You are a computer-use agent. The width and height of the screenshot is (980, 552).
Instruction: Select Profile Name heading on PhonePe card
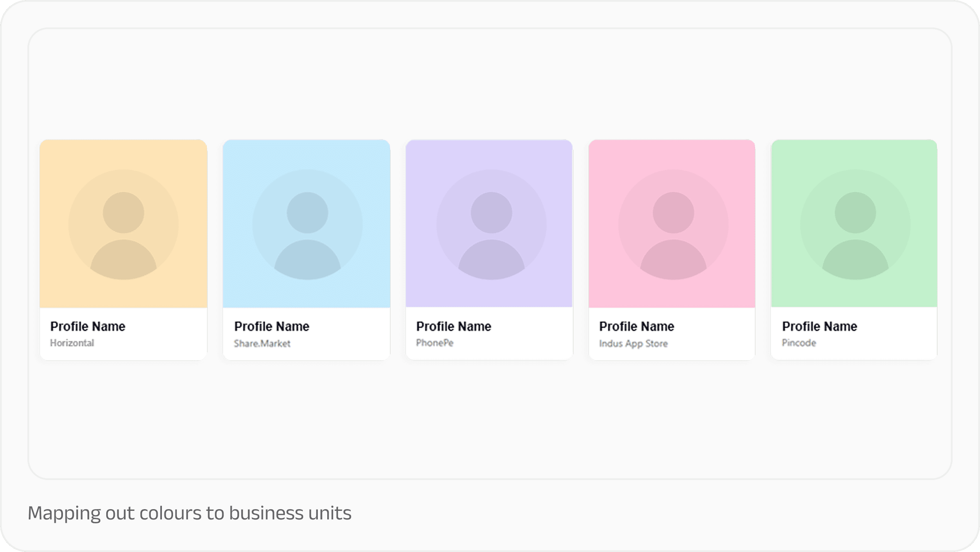tap(454, 327)
